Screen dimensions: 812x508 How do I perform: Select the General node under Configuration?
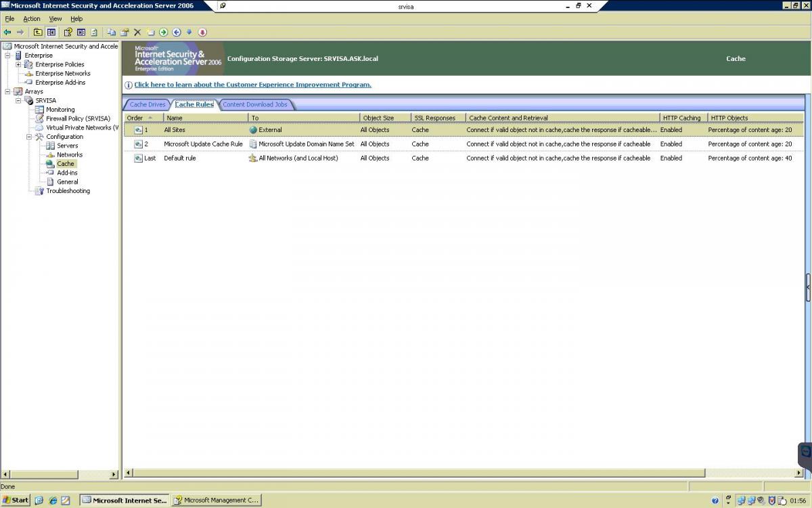[x=68, y=182]
